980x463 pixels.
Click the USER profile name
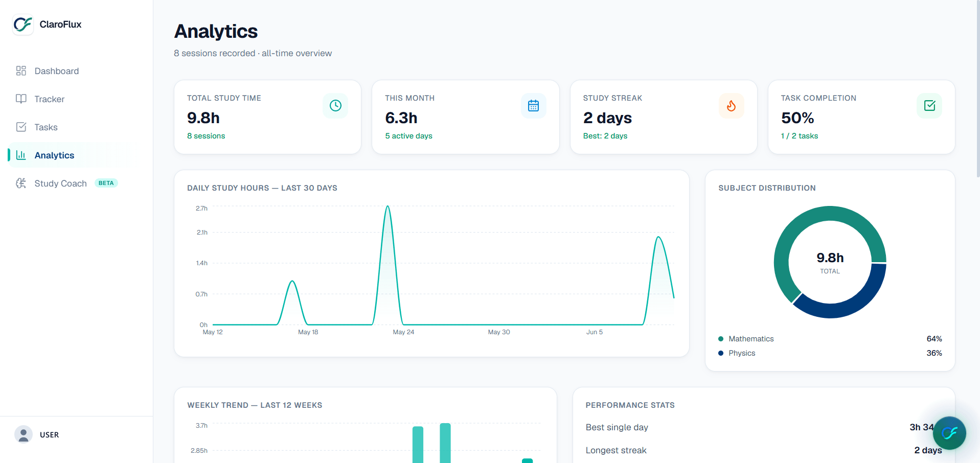(x=50, y=435)
